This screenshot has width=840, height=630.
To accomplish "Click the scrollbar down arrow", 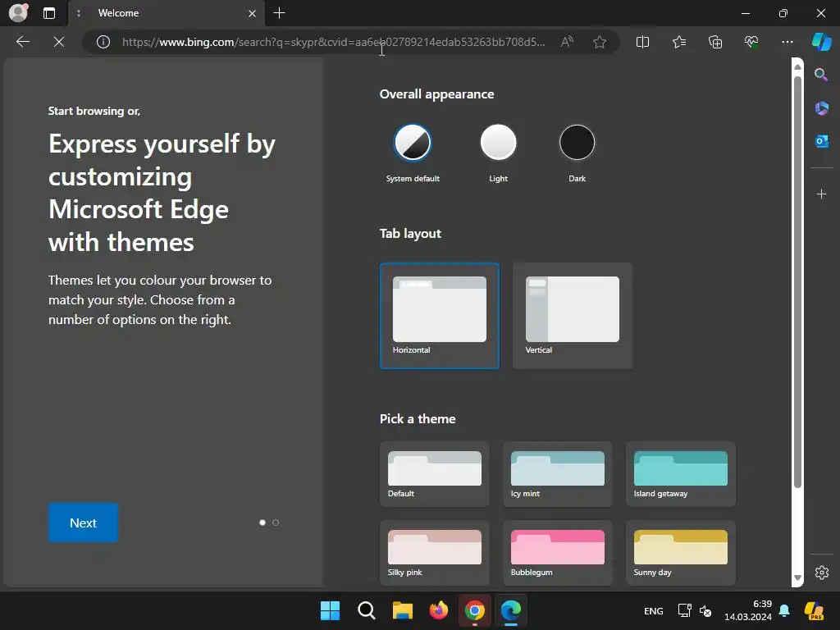I will (x=797, y=578).
